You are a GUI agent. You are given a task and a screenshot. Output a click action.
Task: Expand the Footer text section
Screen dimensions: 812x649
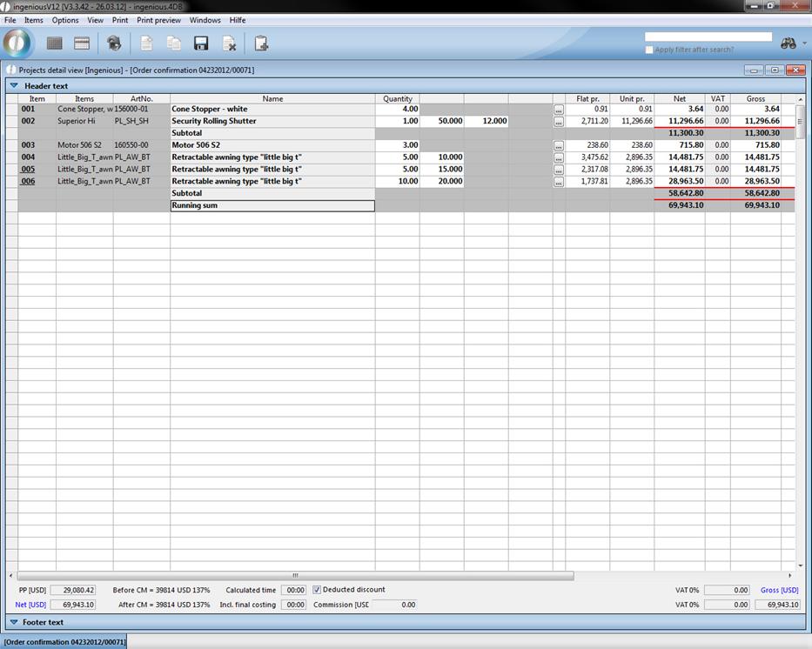pos(14,622)
